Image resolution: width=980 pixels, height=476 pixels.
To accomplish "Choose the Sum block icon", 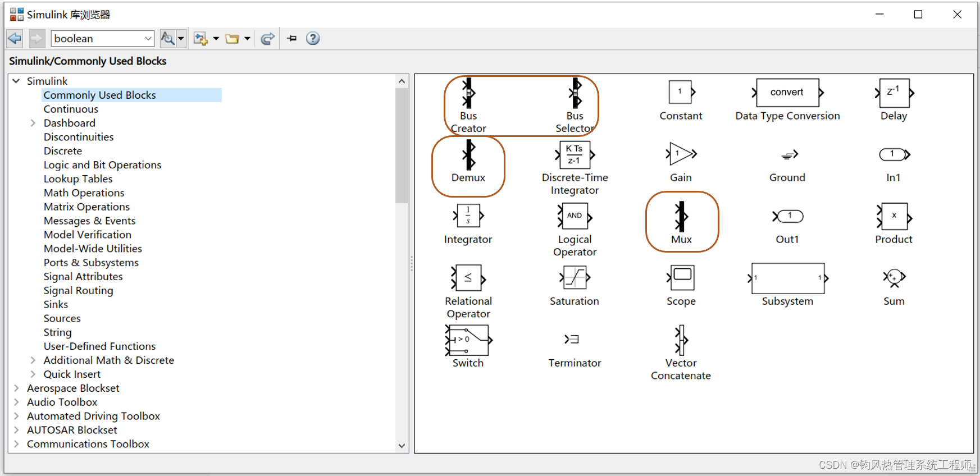I will (x=894, y=277).
